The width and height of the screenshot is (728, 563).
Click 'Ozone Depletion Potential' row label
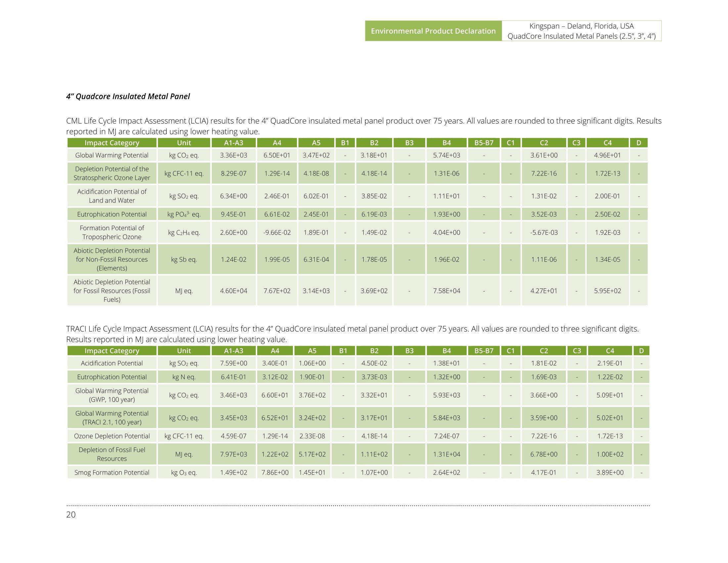coord(112,436)
